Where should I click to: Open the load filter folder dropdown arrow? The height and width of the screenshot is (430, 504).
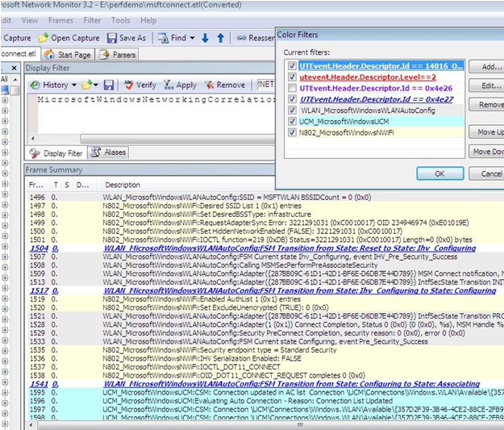coord(95,85)
